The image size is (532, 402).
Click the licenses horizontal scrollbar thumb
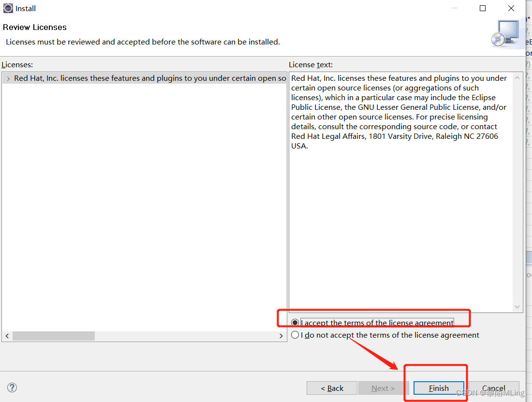pyautogui.click(x=54, y=336)
